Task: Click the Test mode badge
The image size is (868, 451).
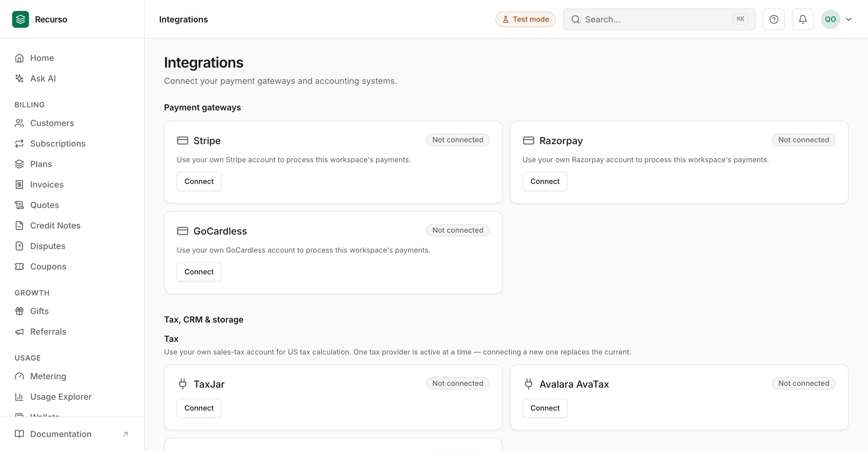Action: 525,19
